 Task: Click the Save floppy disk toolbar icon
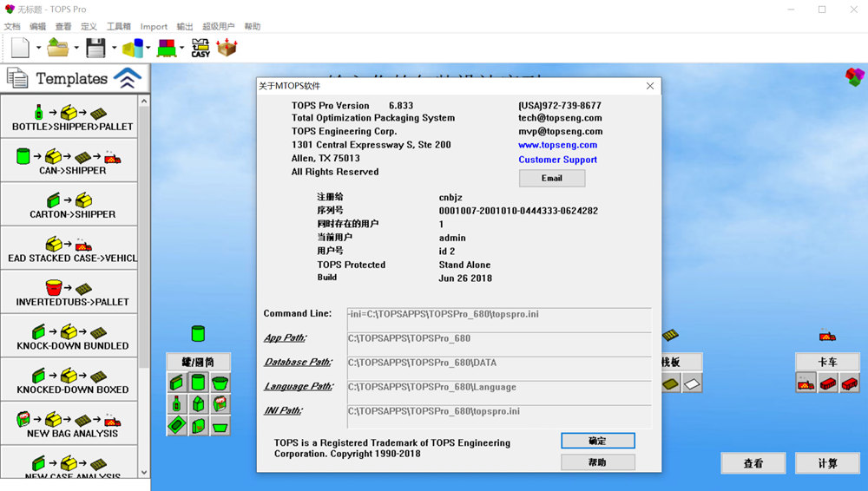point(95,49)
